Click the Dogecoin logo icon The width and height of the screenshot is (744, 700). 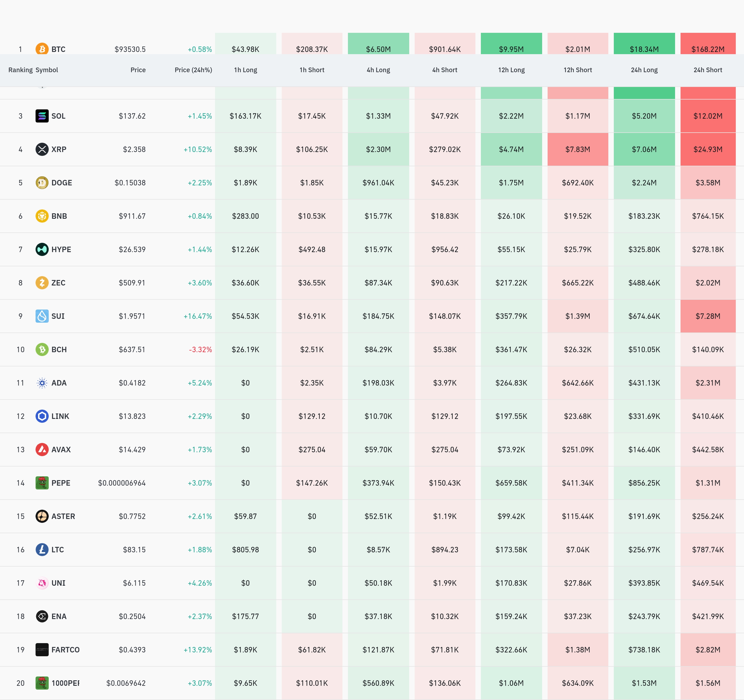pos(42,183)
